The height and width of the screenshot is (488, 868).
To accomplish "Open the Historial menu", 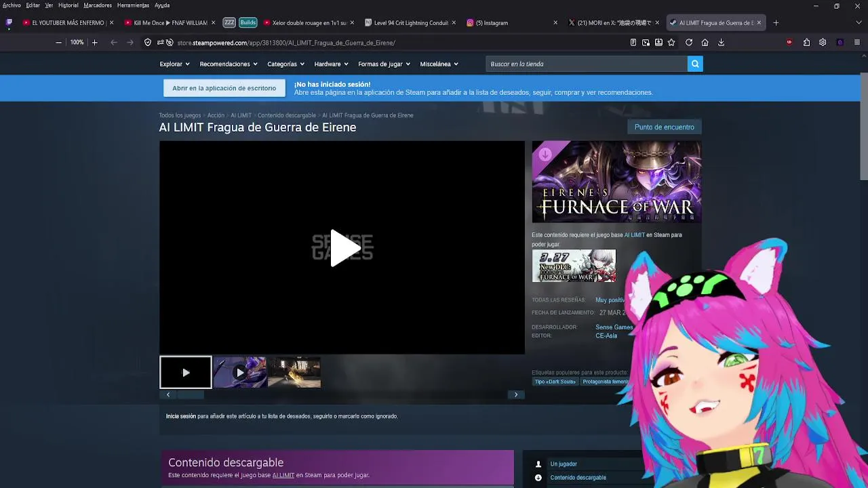I will pyautogui.click(x=68, y=5).
